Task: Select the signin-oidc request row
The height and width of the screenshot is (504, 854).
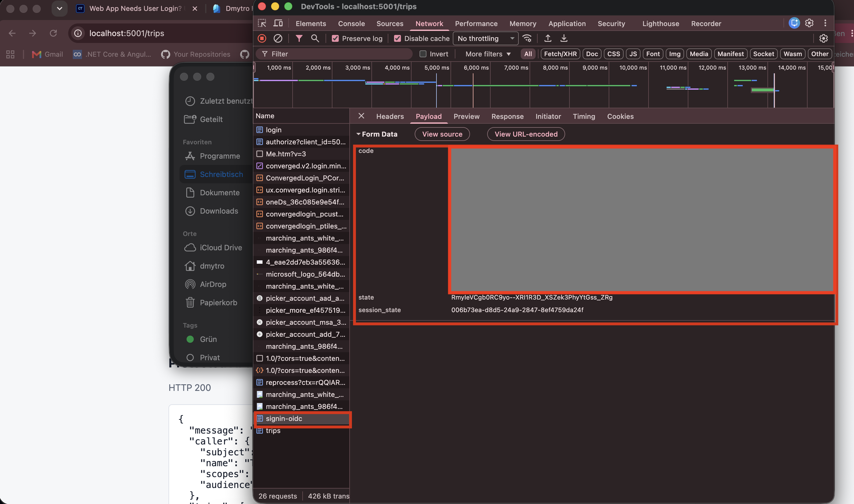Action: (x=301, y=419)
